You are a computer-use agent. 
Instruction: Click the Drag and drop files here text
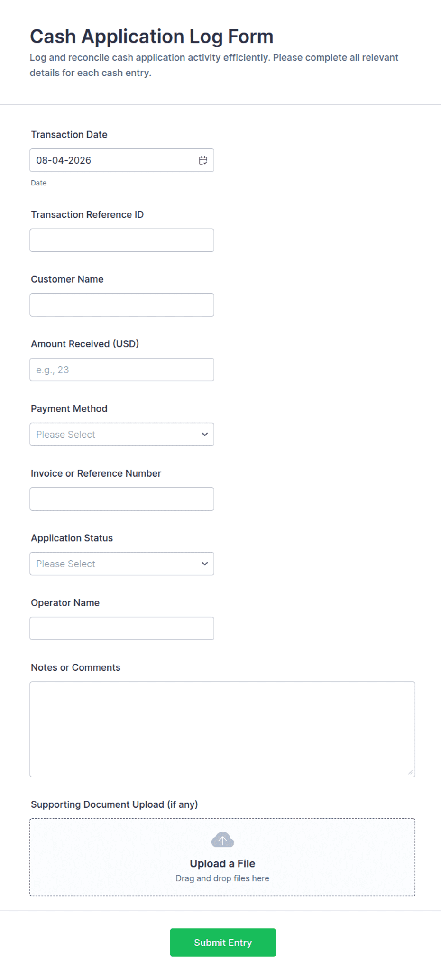click(222, 878)
